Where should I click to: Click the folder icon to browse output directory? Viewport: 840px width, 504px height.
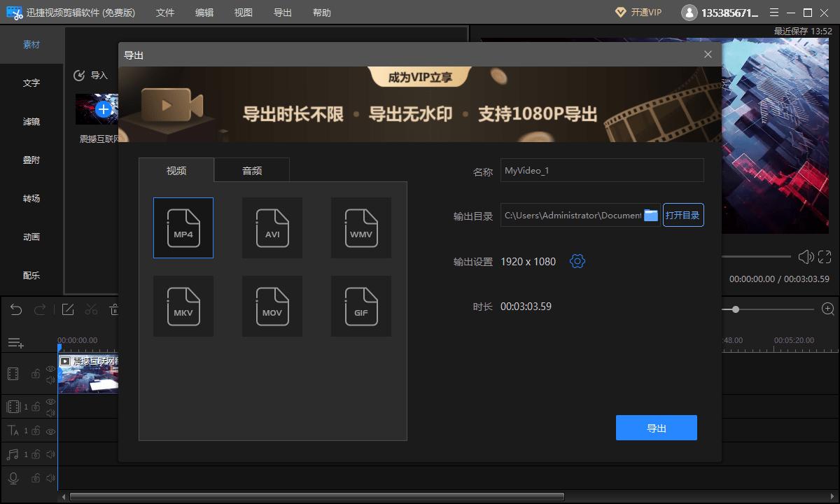pyautogui.click(x=651, y=215)
